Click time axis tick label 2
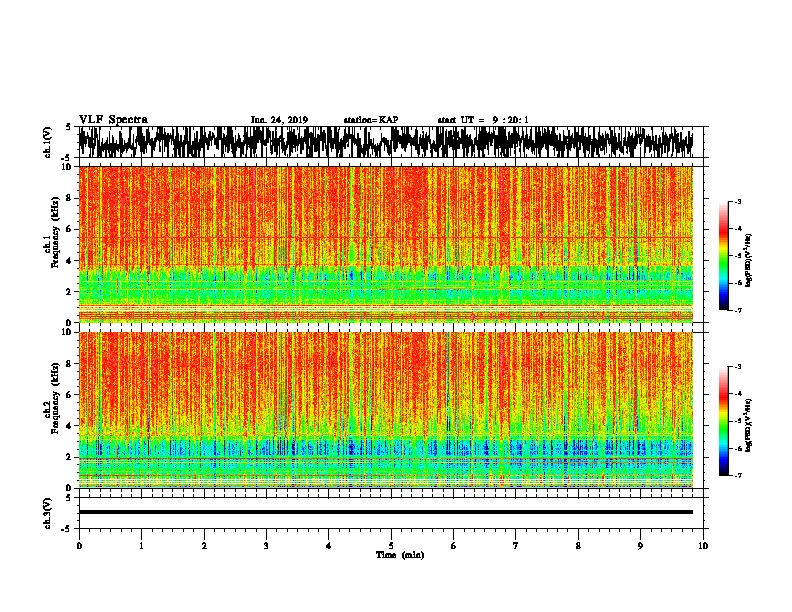Image resolution: width=792 pixels, height=612 pixels. pos(204,546)
